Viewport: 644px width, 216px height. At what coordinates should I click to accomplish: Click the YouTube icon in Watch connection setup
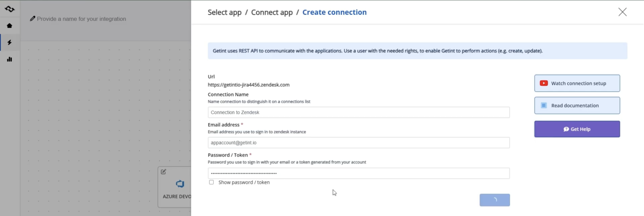[543, 83]
